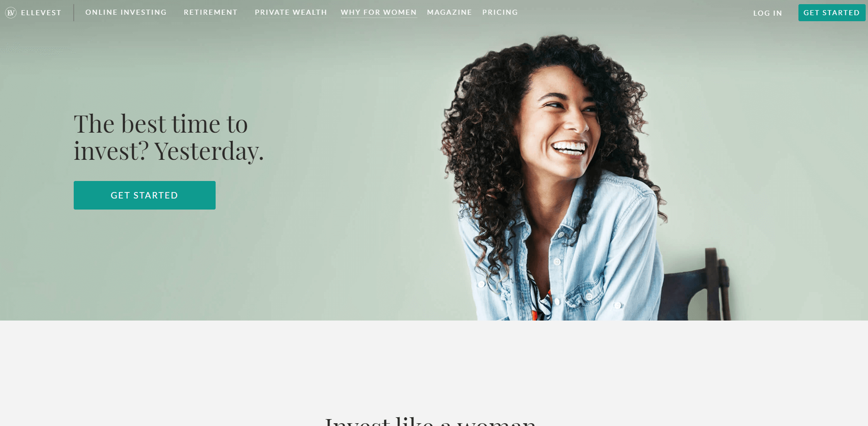Image resolution: width=868 pixels, height=426 pixels.
Task: Open the Why For Women tab
Action: click(x=379, y=12)
